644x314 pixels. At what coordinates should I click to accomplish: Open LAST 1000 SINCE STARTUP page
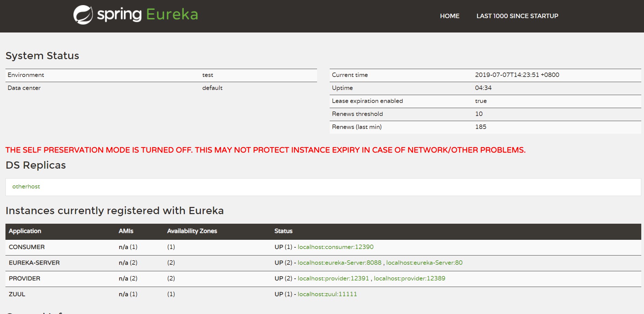[x=517, y=16]
